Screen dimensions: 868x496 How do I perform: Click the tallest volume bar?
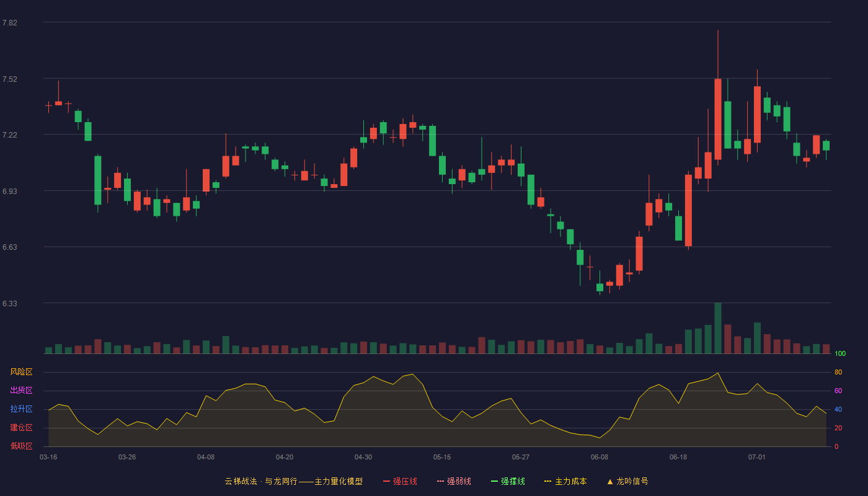pos(718,328)
